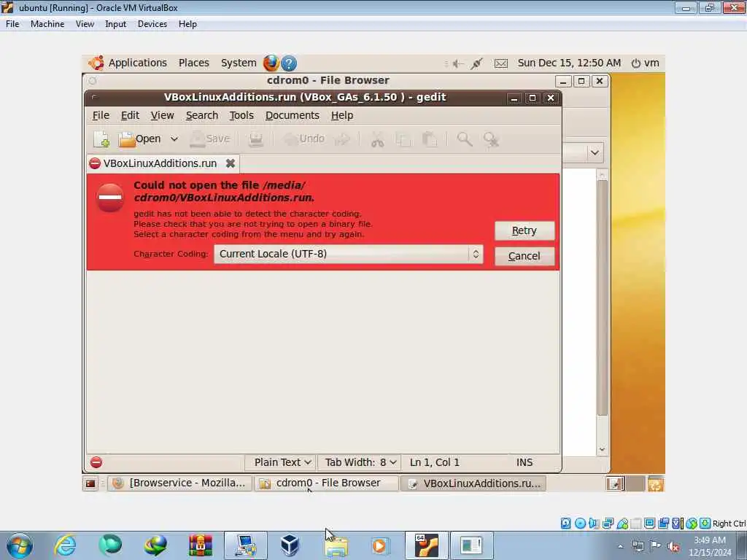The width and height of the screenshot is (747, 560).
Task: Click the Open file button in gedit
Action: [x=139, y=139]
